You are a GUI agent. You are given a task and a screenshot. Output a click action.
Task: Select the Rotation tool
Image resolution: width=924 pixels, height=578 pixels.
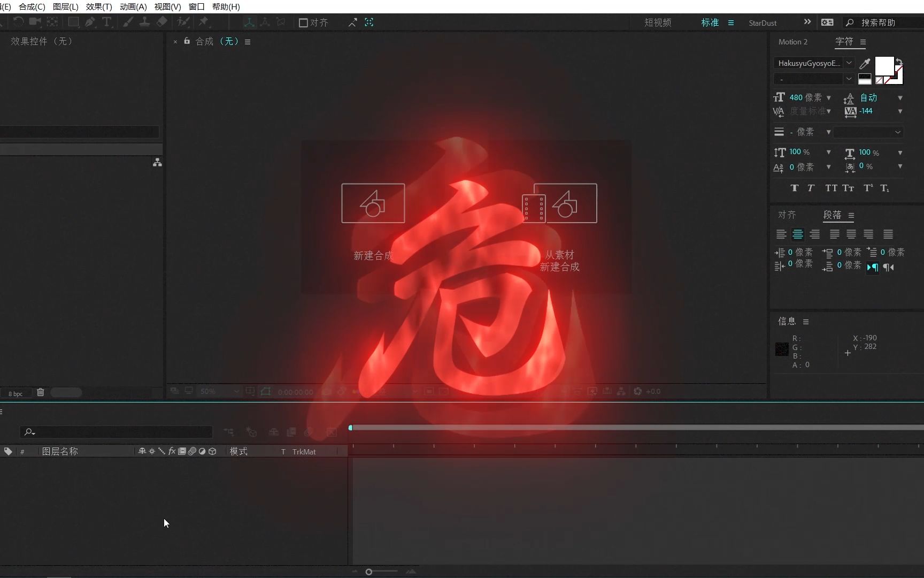(19, 22)
